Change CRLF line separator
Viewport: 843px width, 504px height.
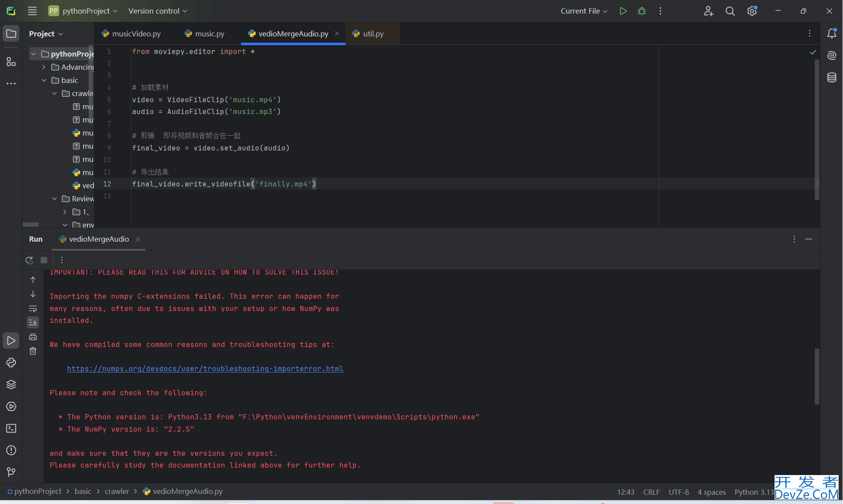click(x=651, y=492)
